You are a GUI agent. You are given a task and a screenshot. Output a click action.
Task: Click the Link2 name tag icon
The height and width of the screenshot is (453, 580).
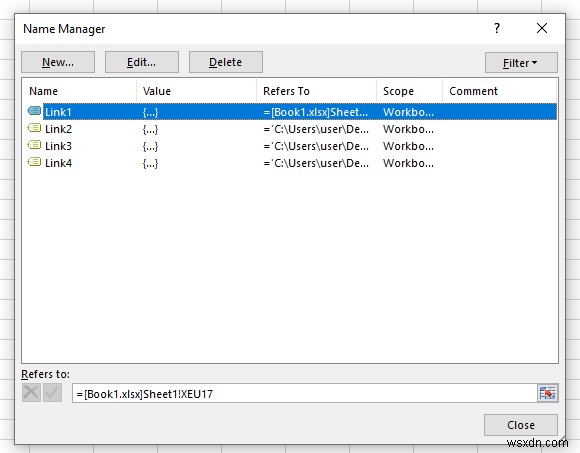click(x=34, y=128)
